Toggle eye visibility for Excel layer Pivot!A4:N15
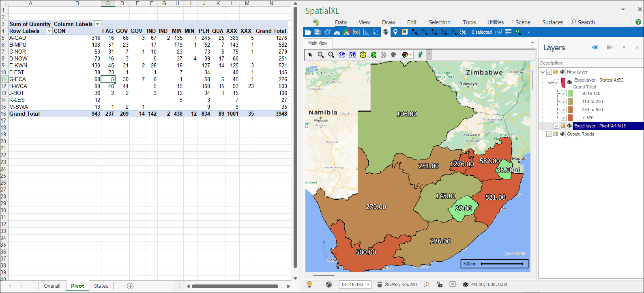 (x=569, y=126)
